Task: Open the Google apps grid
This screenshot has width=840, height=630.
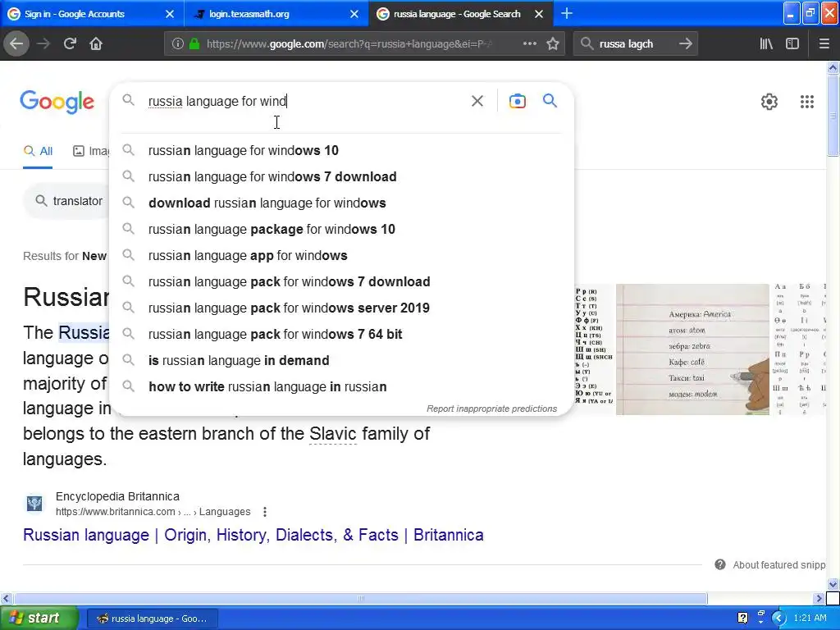Action: 807,101
